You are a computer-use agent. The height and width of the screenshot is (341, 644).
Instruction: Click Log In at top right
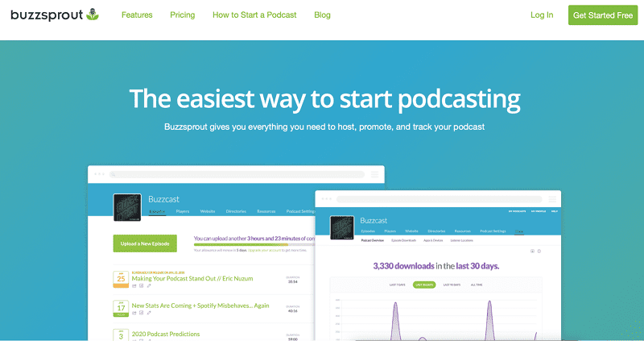pos(542,15)
